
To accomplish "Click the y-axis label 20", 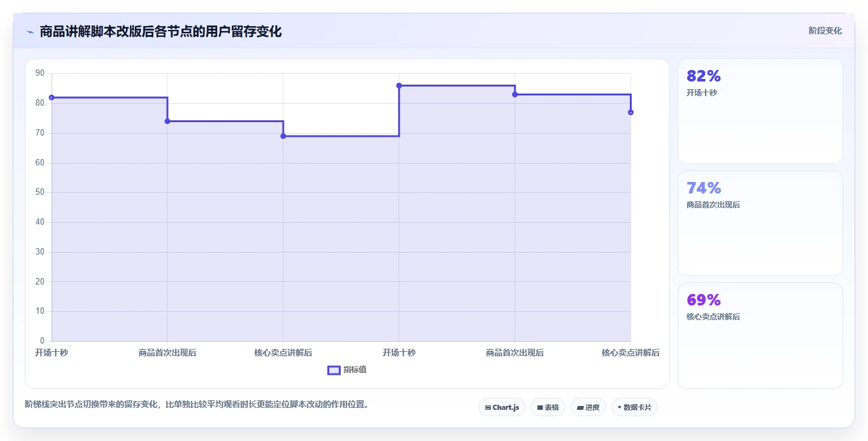I will tap(40, 282).
